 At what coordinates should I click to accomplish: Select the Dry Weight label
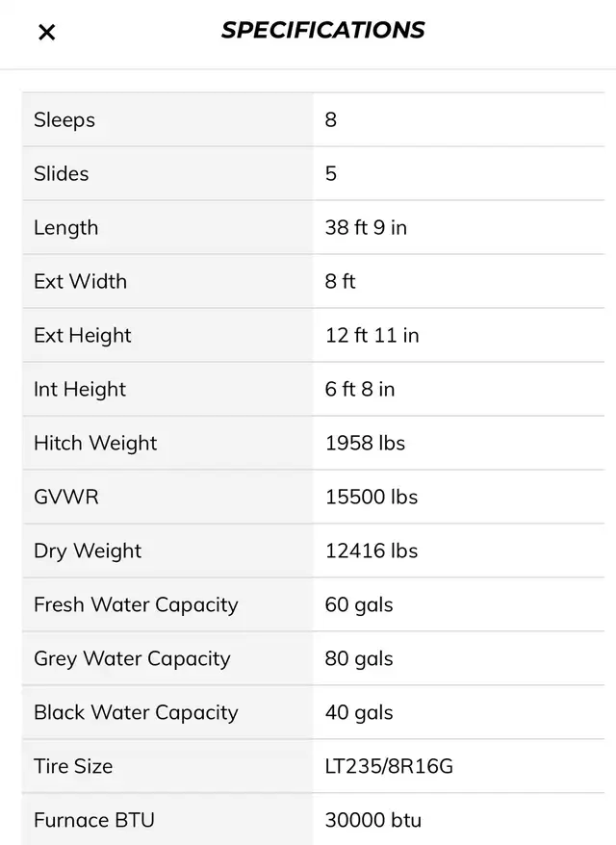click(88, 551)
